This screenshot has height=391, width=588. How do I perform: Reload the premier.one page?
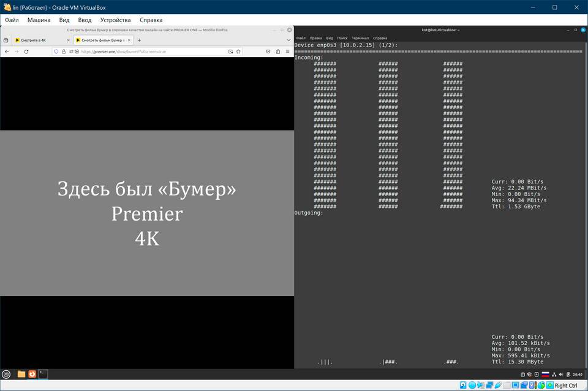click(x=26, y=51)
